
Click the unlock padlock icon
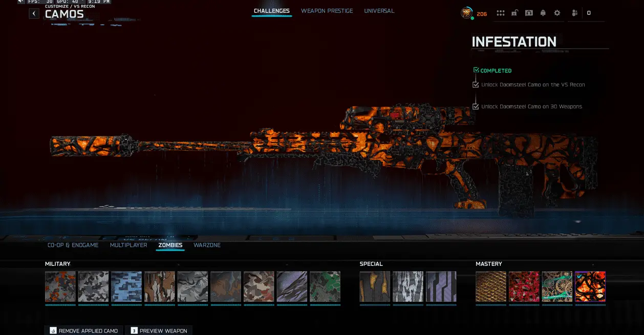pos(515,13)
